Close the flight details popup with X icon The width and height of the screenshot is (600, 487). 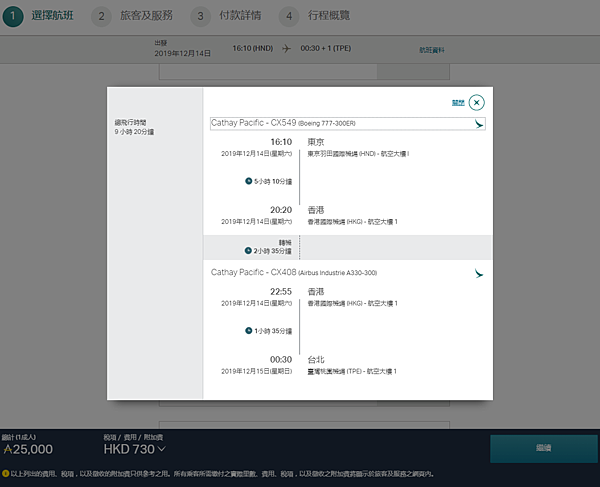(476, 103)
